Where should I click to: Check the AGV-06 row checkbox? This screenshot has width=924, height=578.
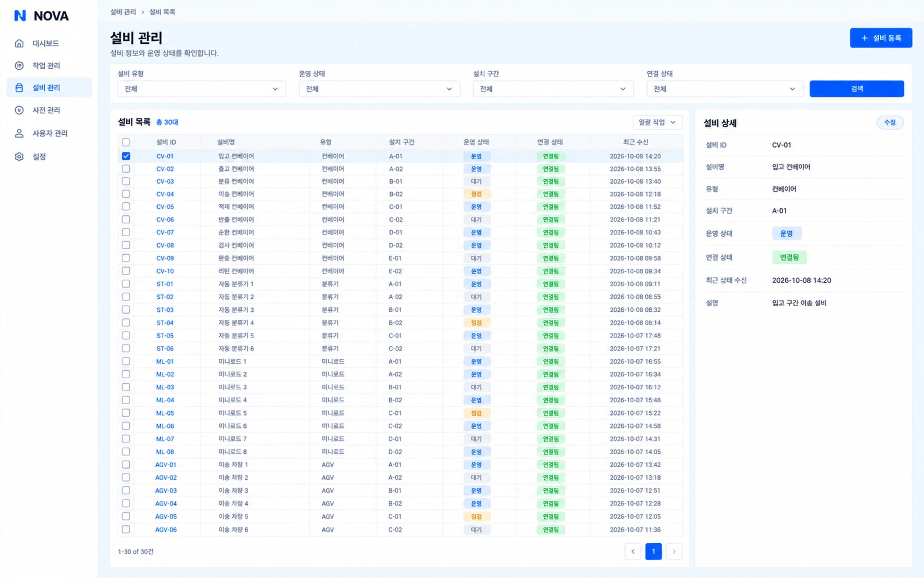(x=126, y=529)
